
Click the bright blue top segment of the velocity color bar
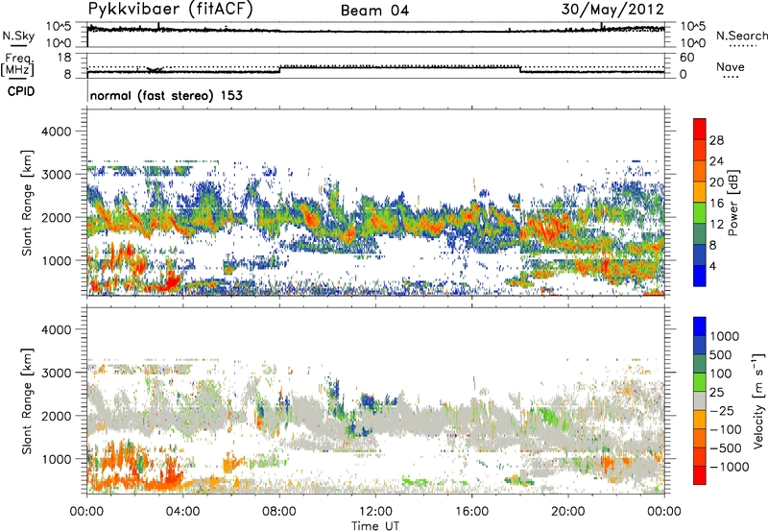700,326
